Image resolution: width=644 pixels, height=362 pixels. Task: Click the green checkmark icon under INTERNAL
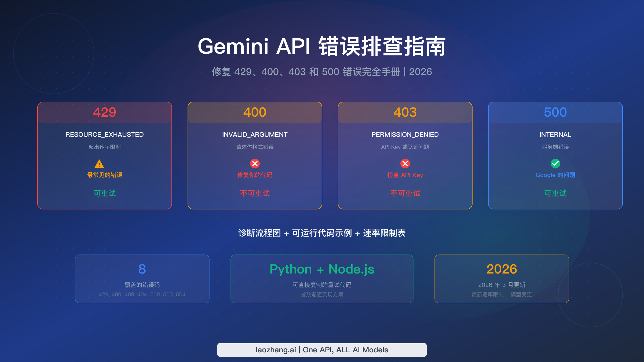[554, 163]
